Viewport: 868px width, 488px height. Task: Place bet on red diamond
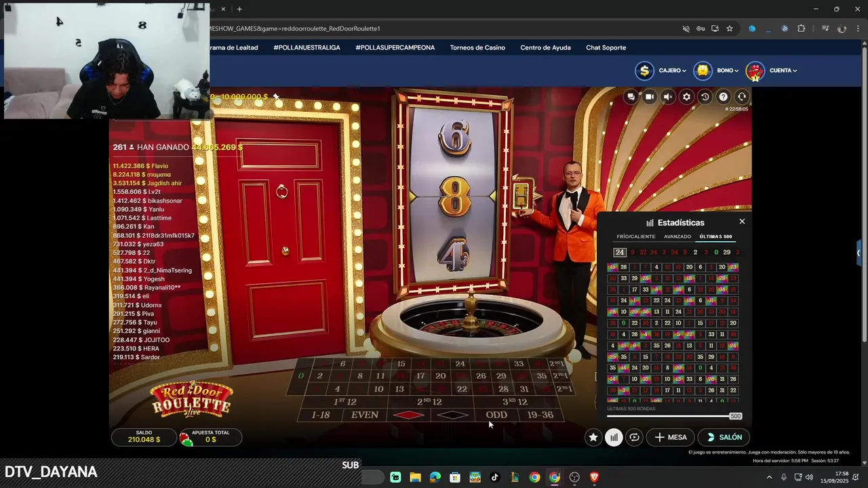(408, 415)
